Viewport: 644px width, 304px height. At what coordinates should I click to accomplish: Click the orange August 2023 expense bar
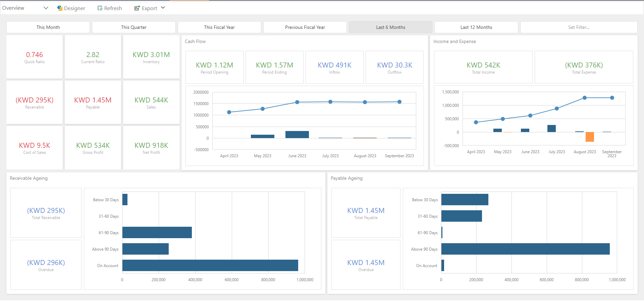(x=590, y=137)
